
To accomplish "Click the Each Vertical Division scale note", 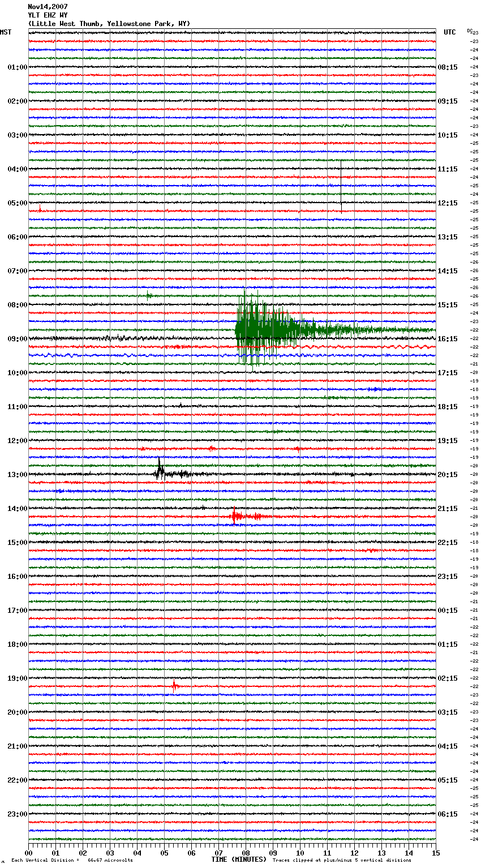I will pos(72,860).
